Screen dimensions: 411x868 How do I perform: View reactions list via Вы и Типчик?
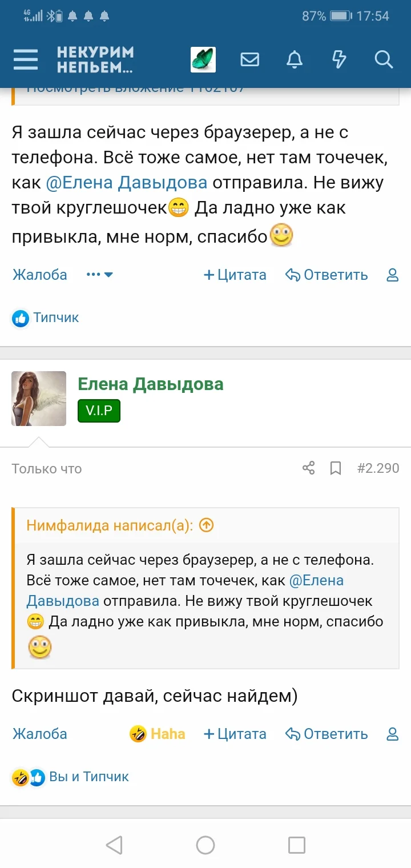coord(88,777)
